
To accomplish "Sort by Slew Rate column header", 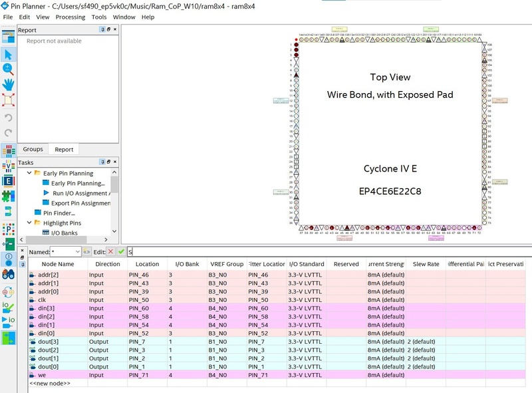I will click(426, 264).
